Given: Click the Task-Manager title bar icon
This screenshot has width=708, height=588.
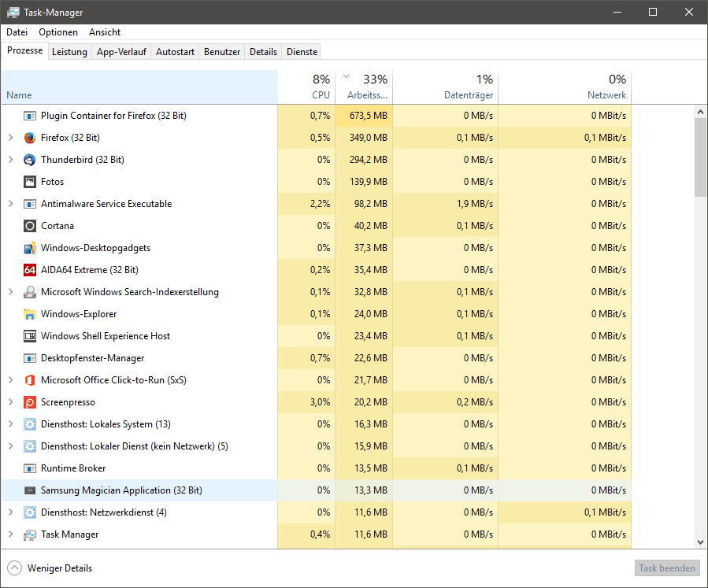Looking at the screenshot, I should coord(13,12).
